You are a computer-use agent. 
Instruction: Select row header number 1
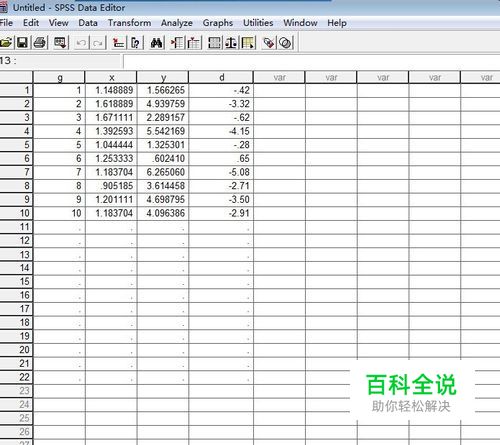pyautogui.click(x=16, y=90)
